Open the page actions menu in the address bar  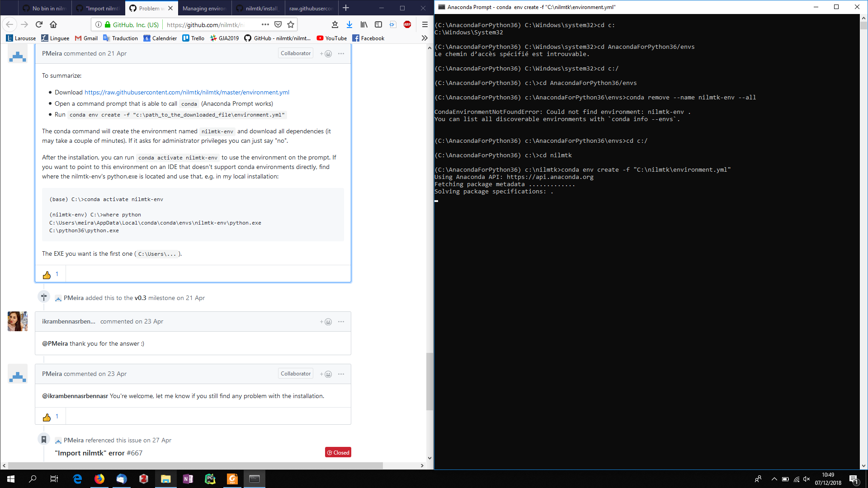point(265,24)
